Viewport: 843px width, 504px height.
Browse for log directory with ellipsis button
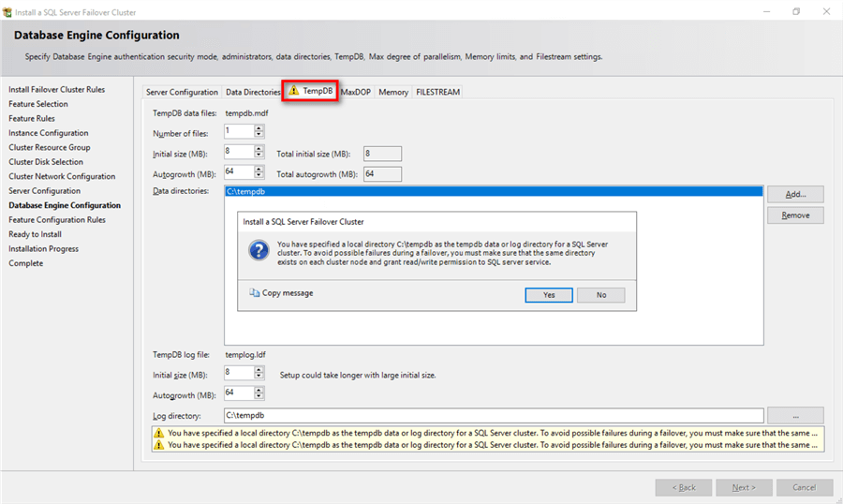[x=795, y=416]
